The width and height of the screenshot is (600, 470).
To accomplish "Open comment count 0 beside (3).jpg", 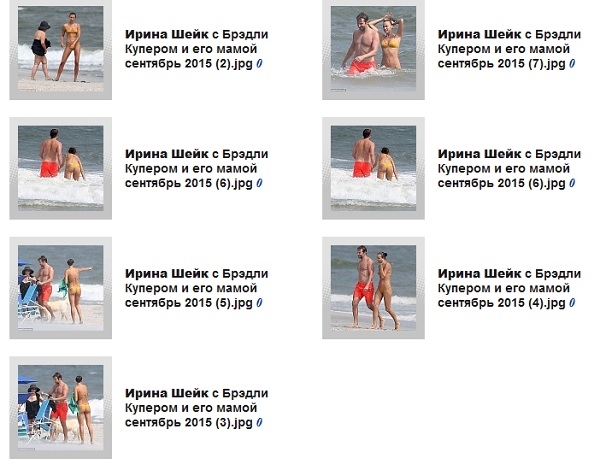I will (x=259, y=423).
